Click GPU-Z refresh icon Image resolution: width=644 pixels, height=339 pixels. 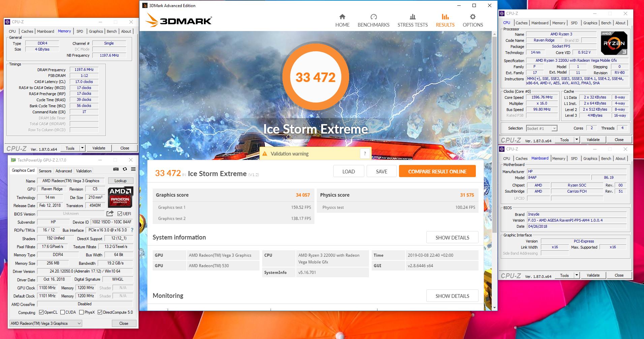[125, 169]
